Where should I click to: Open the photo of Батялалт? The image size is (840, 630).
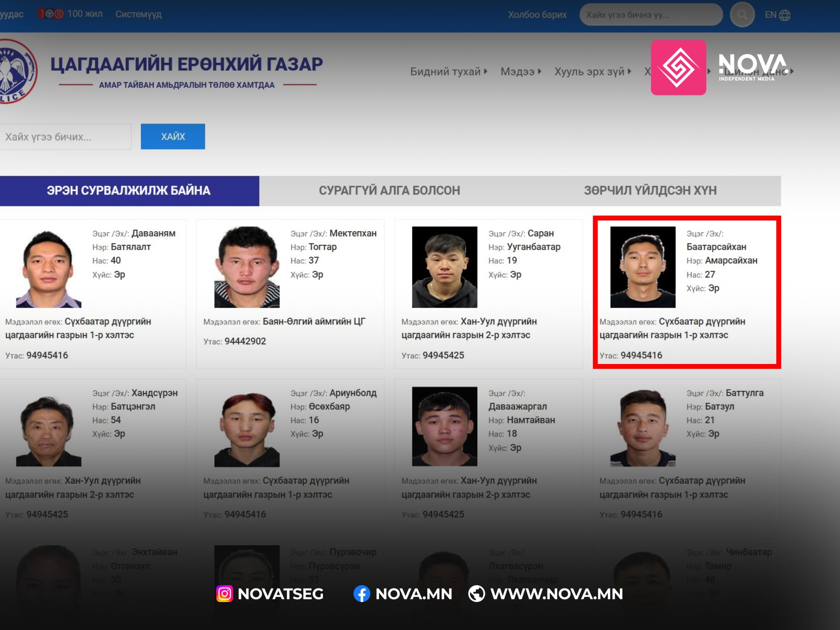point(49,267)
